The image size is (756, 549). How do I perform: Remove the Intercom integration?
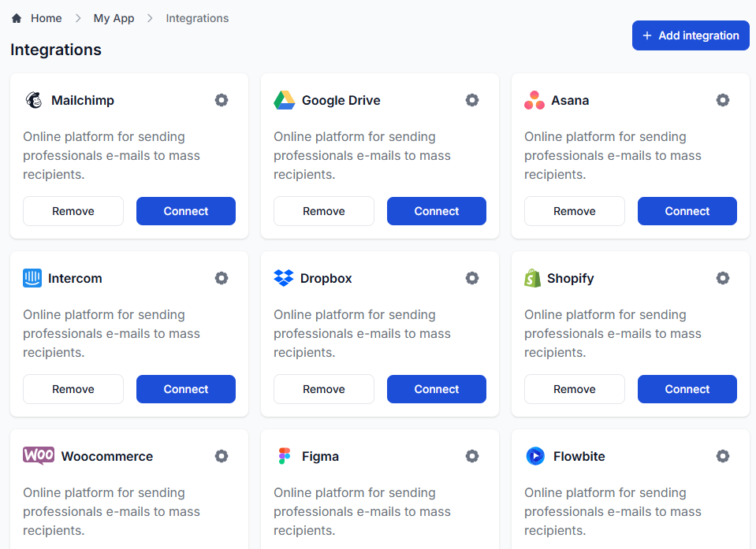tap(73, 389)
